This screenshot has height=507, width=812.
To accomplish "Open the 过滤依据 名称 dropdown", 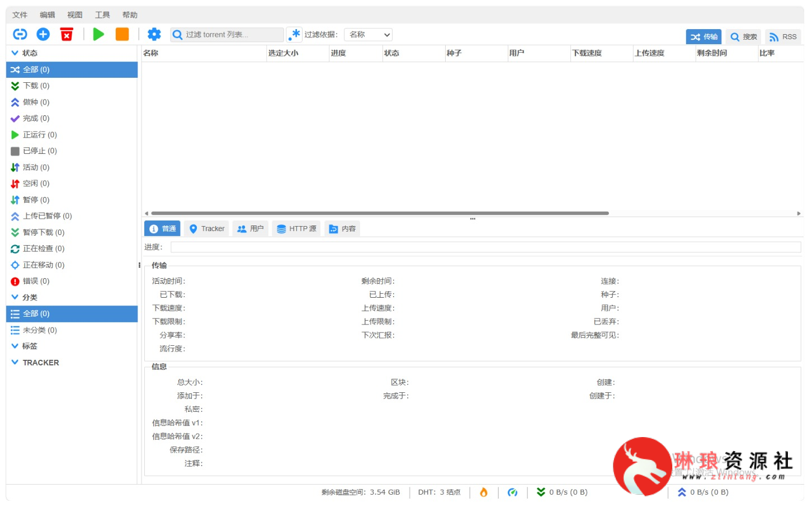I will pos(368,35).
